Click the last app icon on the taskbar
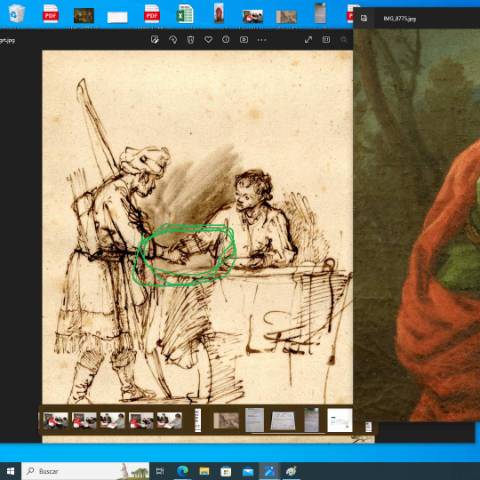This screenshot has width=480, height=480. [x=291, y=471]
